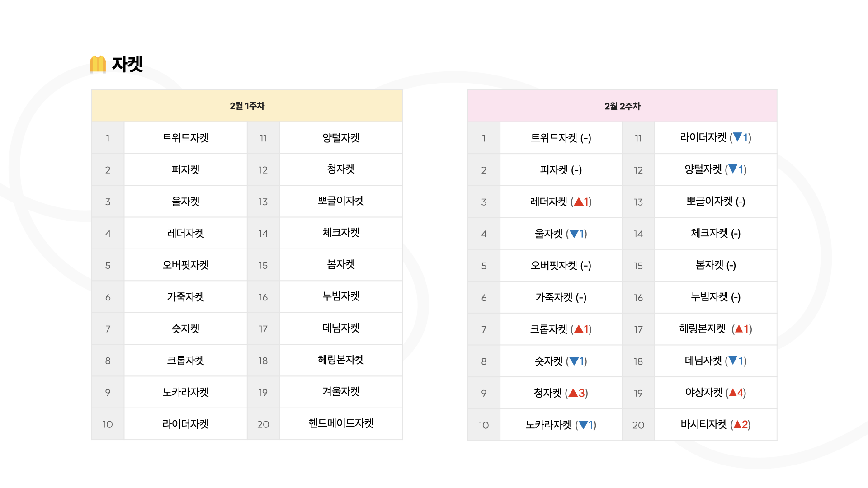Viewport: 868px width, 488px height.
Task: Click the 자켓 page title
Action: click(x=127, y=64)
